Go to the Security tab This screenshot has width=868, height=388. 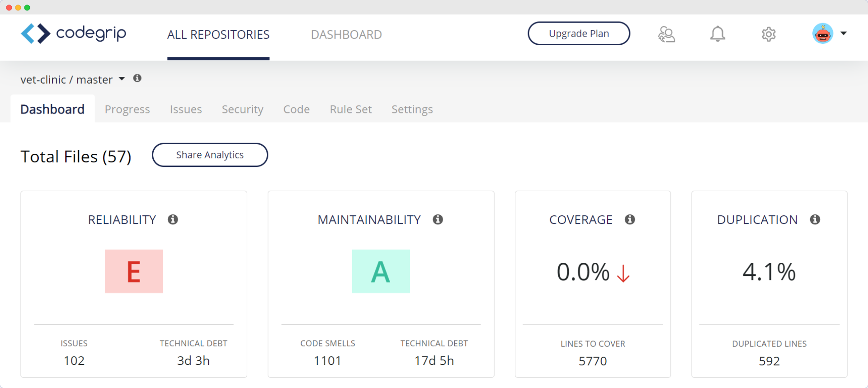point(242,109)
